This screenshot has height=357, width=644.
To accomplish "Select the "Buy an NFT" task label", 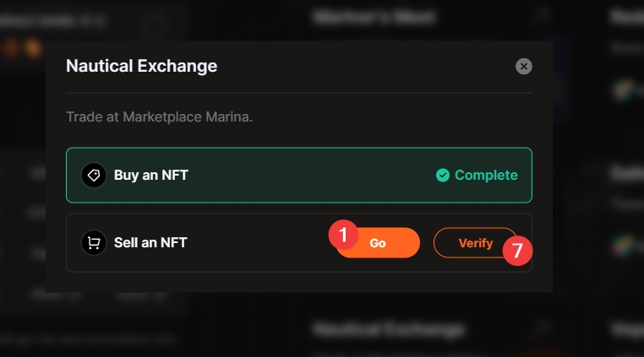I will 151,176.
